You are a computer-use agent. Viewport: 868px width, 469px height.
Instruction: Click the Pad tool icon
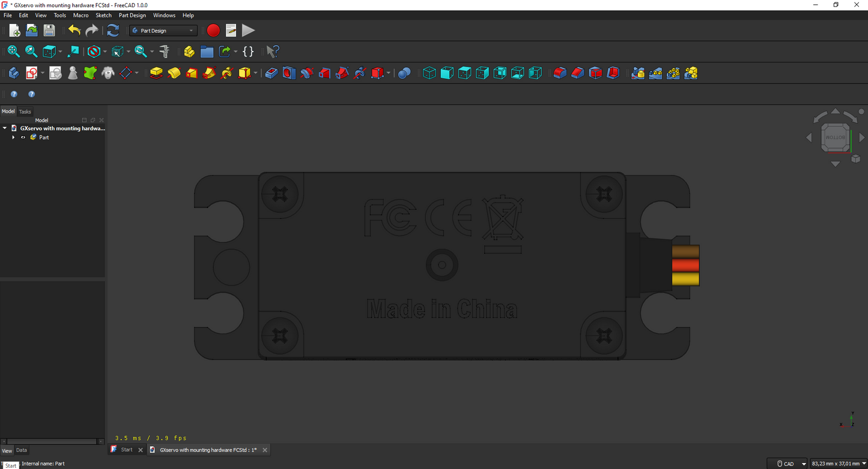pyautogui.click(x=156, y=73)
